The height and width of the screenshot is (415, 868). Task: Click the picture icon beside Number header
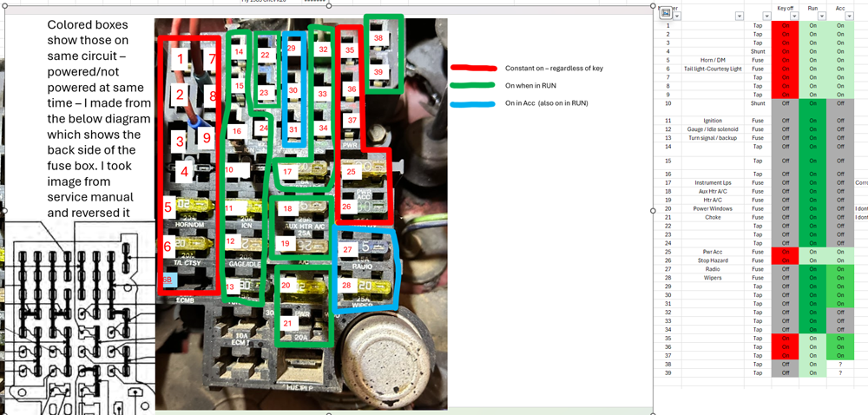[x=666, y=12]
